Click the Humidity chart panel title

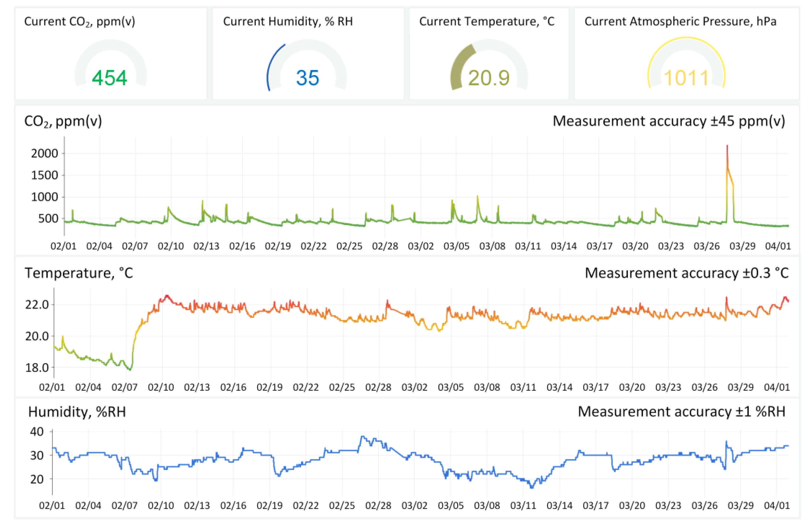pyautogui.click(x=77, y=412)
